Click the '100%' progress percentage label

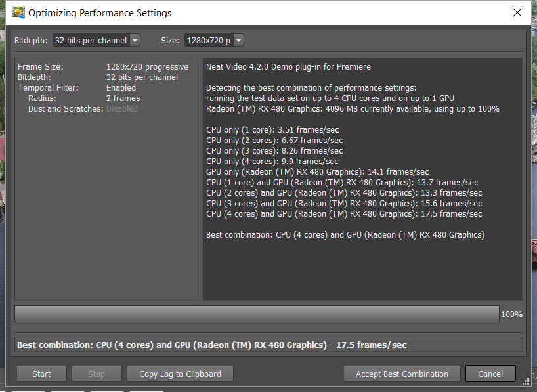[x=511, y=315]
